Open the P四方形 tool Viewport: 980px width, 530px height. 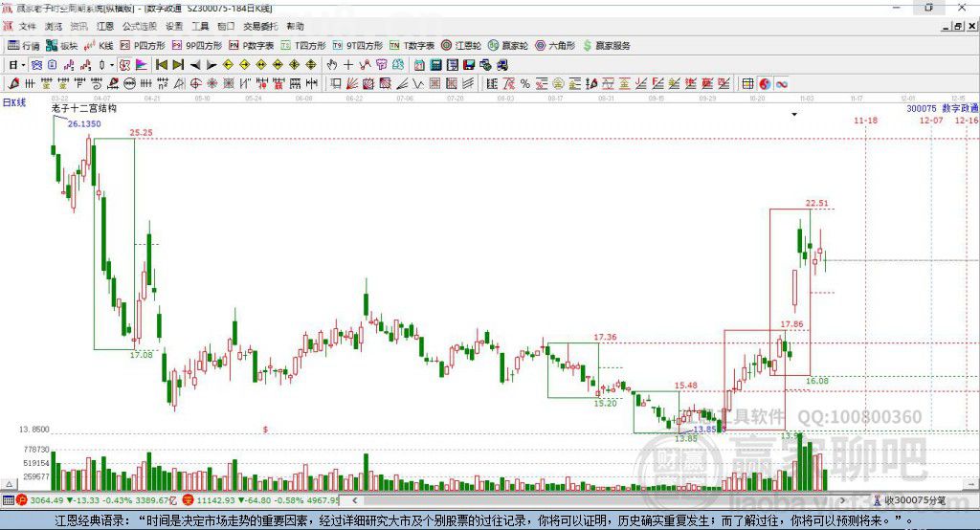pyautogui.click(x=143, y=46)
